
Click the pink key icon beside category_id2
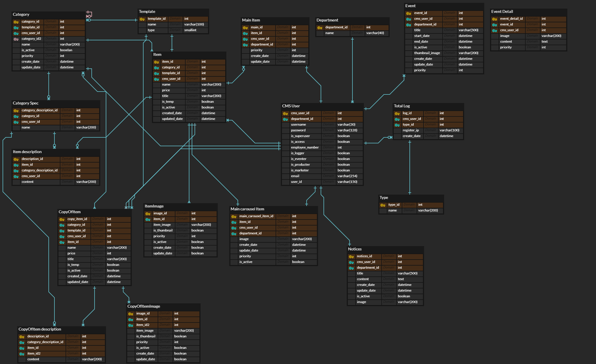(16, 39)
